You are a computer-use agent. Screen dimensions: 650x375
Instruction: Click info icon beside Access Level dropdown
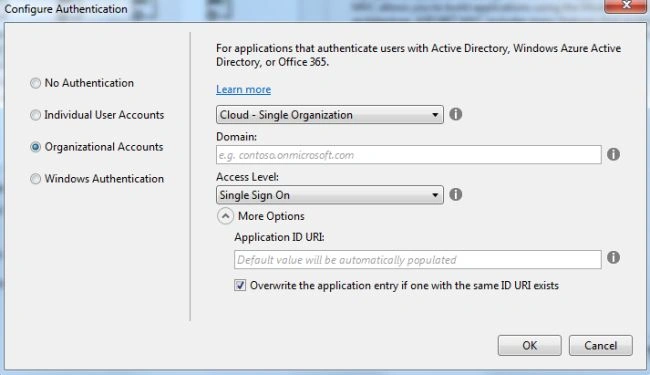coord(456,194)
